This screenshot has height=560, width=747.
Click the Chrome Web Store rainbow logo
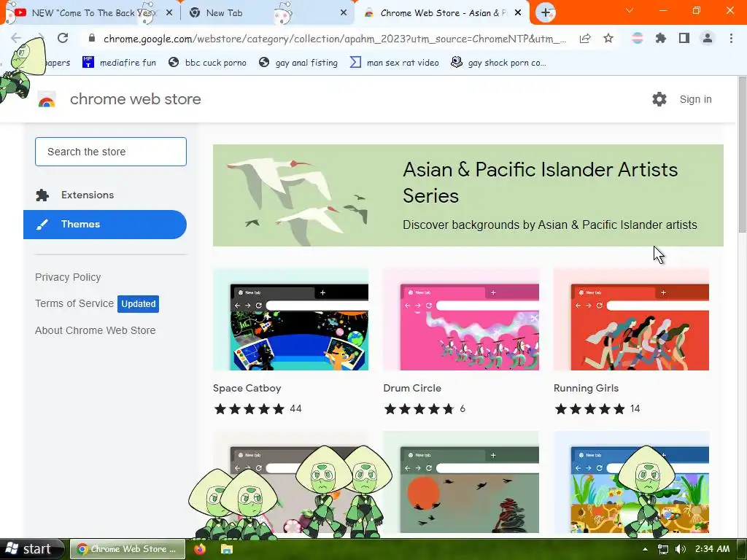tap(47, 99)
